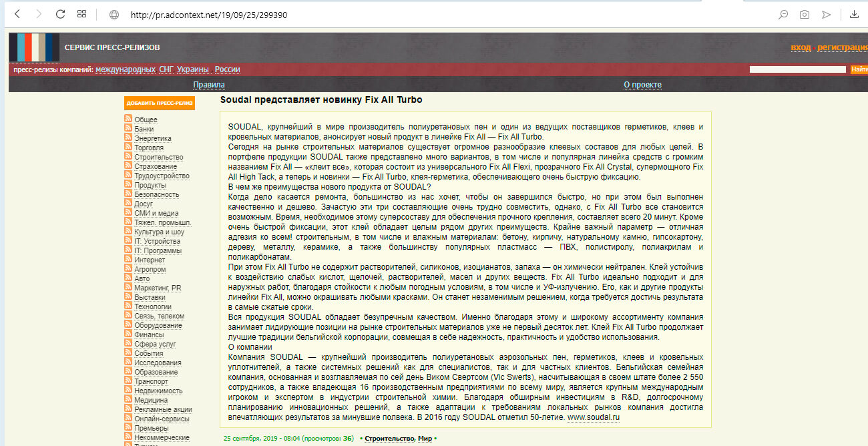Open СМИ и медиа category
Screen dimensions: 868x446
pyautogui.click(x=156, y=214)
